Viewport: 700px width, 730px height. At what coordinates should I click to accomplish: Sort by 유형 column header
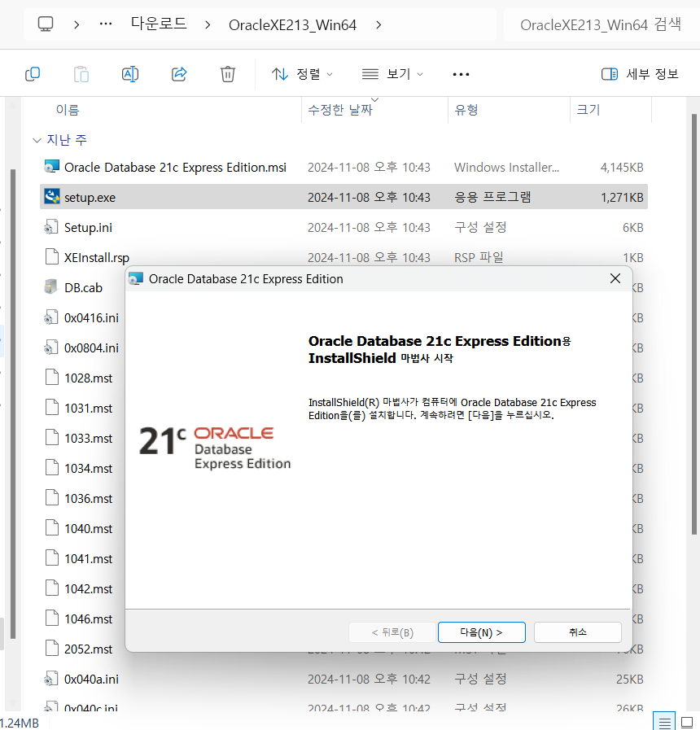pos(466,110)
